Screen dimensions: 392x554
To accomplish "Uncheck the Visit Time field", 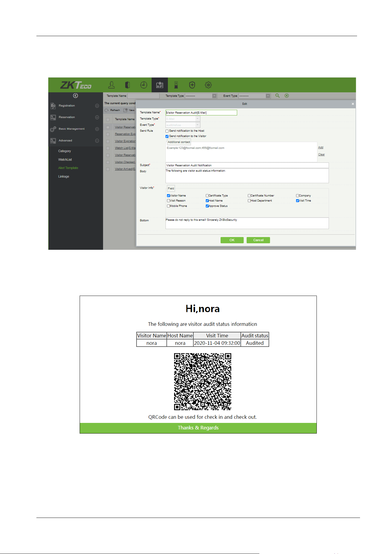I will [298, 201].
